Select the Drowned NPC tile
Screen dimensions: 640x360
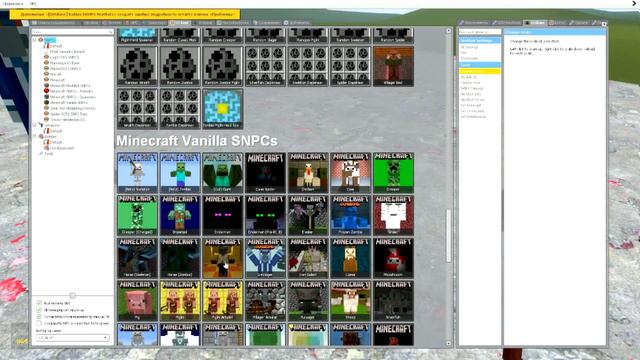tap(180, 215)
